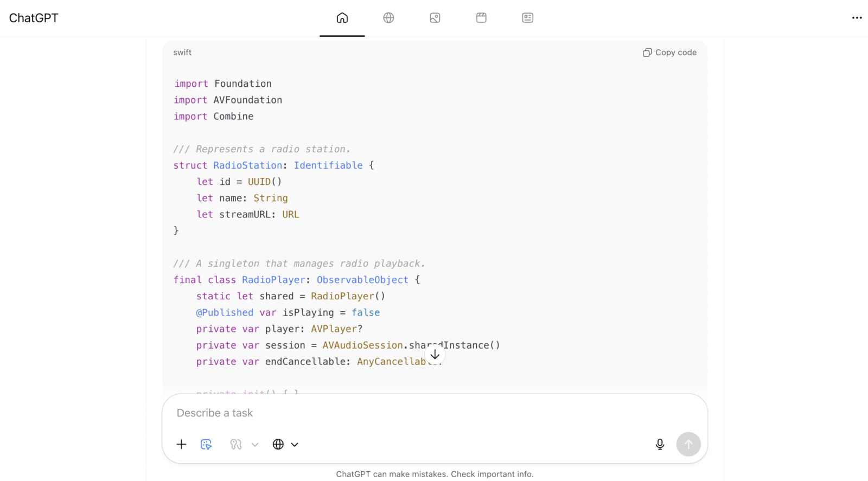This screenshot has height=481, width=868.
Task: Open the Home tab
Action: pyautogui.click(x=342, y=18)
